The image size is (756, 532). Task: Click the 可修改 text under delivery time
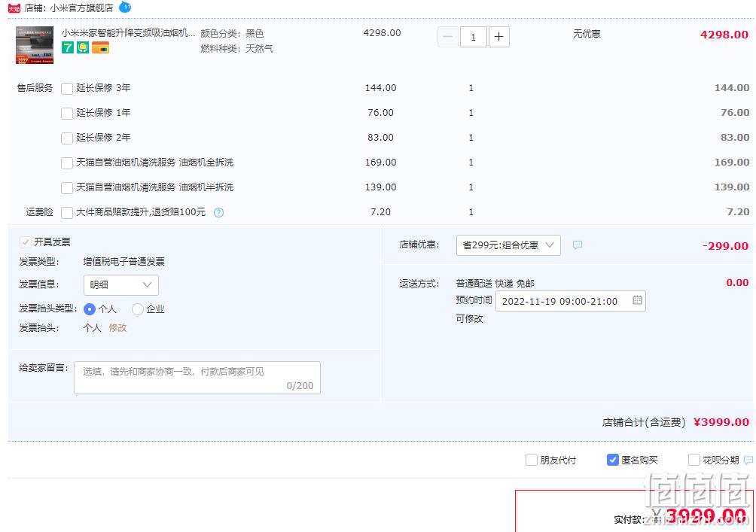click(x=469, y=319)
